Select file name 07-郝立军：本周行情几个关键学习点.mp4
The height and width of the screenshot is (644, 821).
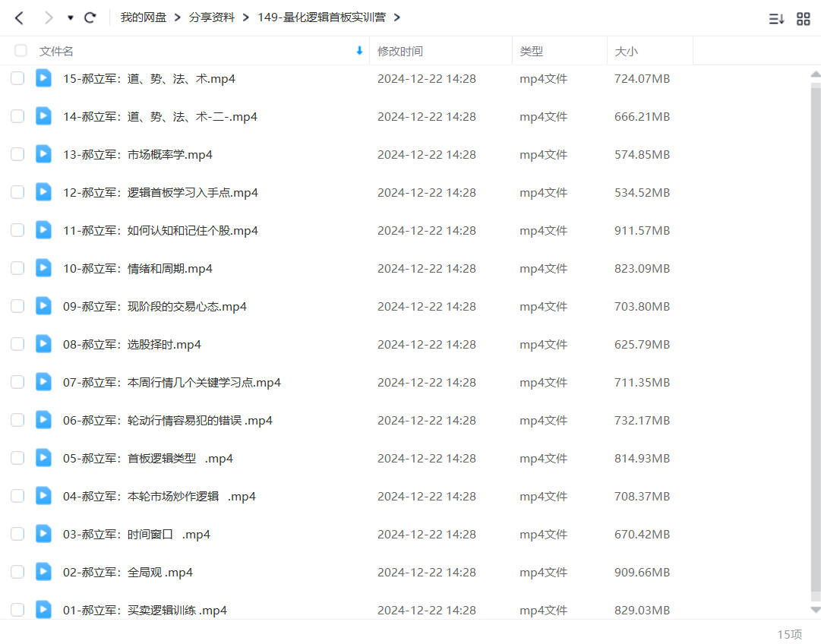172,383
